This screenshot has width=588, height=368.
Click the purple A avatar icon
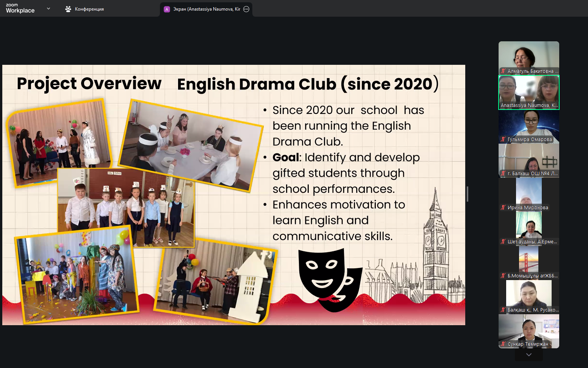pos(167,9)
